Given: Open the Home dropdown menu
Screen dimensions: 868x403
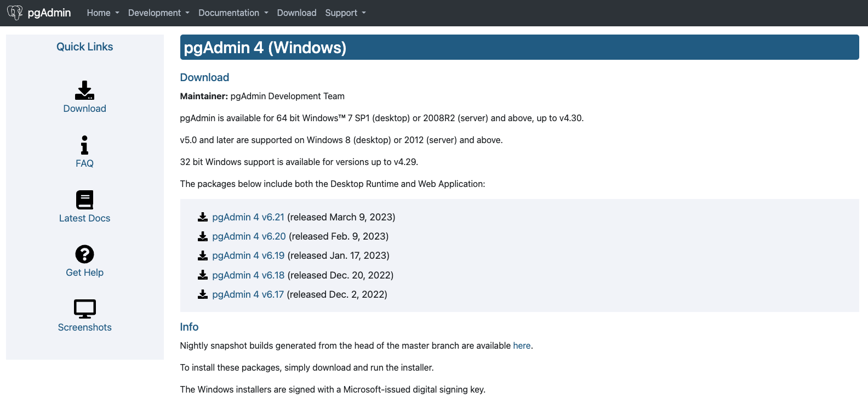Looking at the screenshot, I should pyautogui.click(x=103, y=13).
